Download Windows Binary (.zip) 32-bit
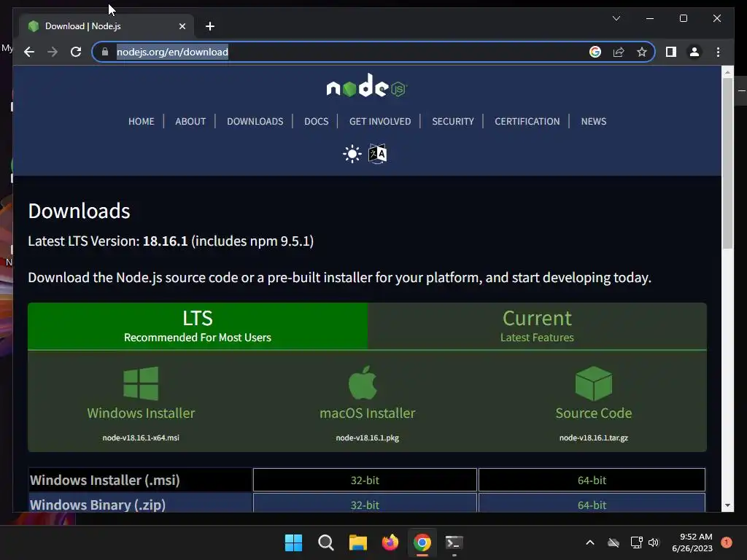747x560 pixels. [x=365, y=504]
